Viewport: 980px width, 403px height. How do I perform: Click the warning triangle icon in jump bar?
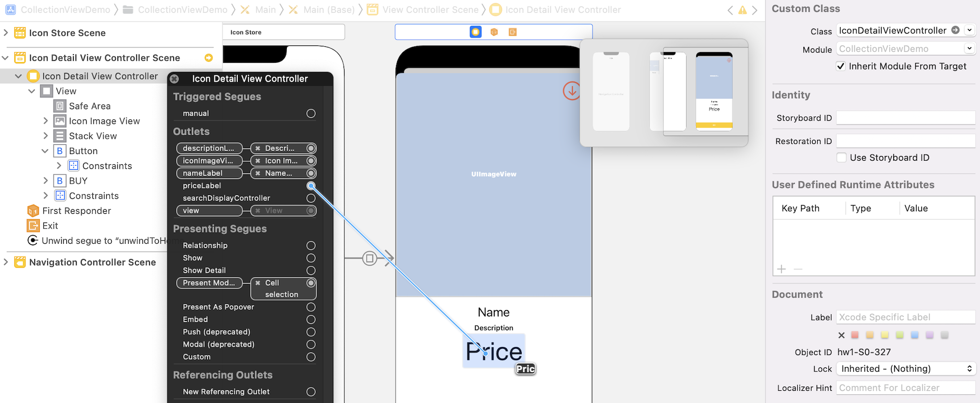point(742,10)
